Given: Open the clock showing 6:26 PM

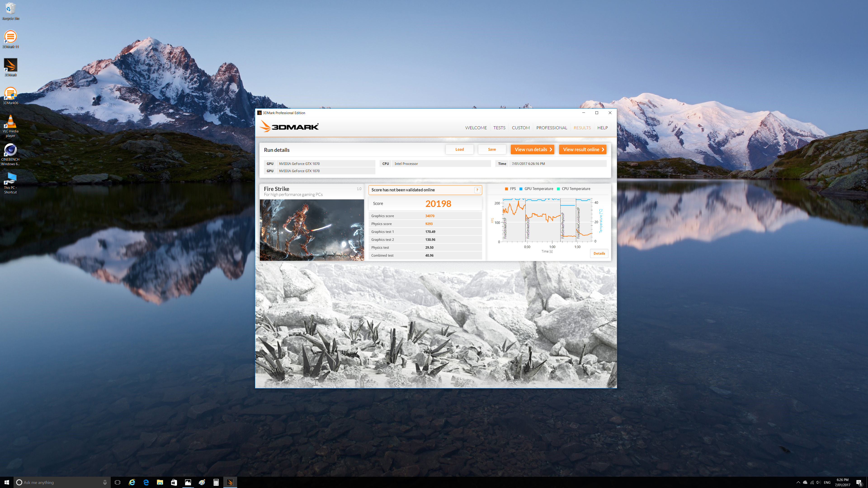Looking at the screenshot, I should (842, 482).
